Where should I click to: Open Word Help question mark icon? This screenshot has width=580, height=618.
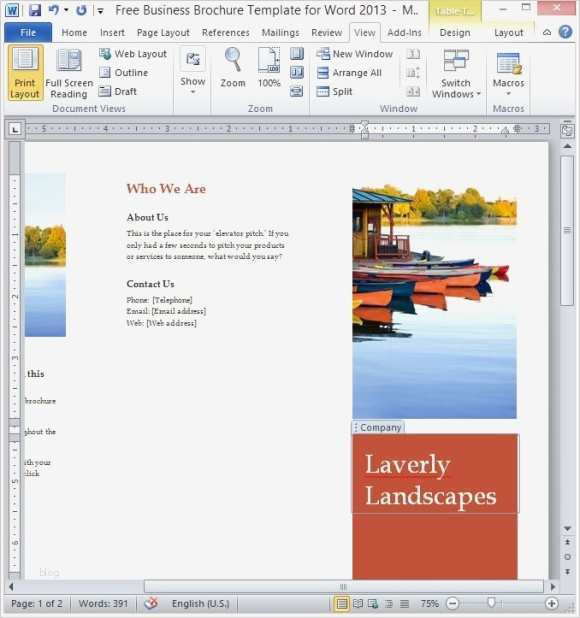[x=565, y=32]
